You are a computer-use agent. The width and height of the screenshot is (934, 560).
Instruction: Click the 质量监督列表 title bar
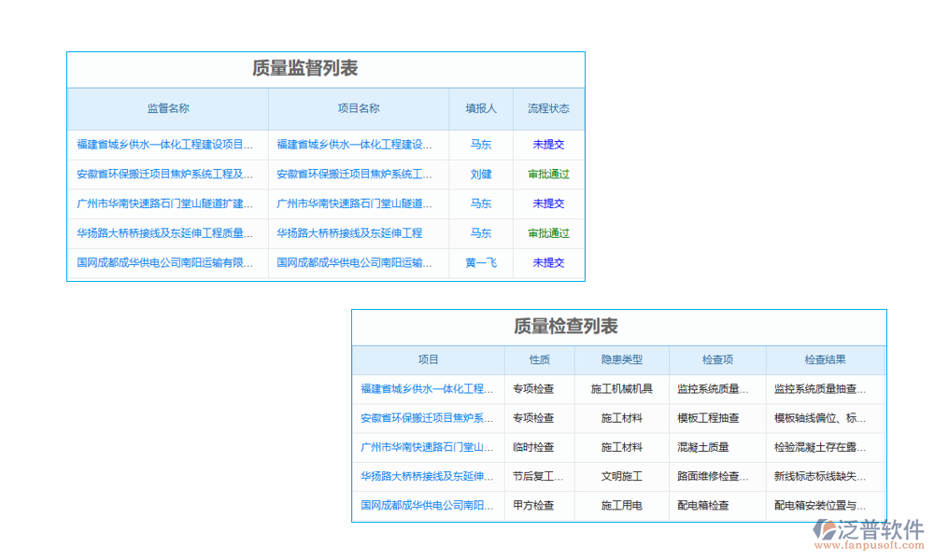pyautogui.click(x=325, y=68)
